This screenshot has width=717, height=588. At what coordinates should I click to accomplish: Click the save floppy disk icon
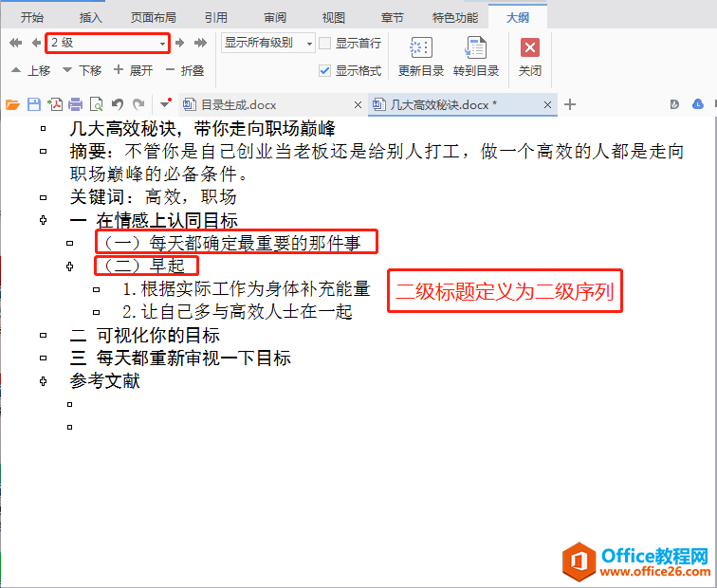tap(34, 104)
